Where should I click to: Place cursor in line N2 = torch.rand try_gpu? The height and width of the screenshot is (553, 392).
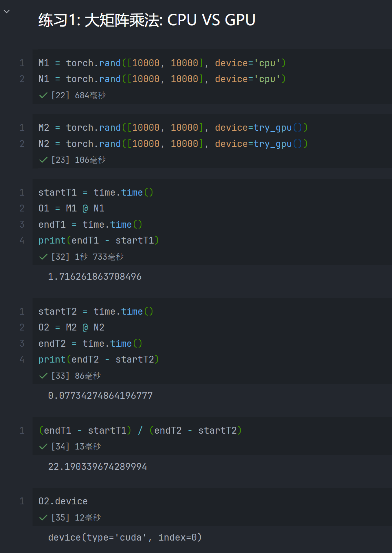[173, 144]
